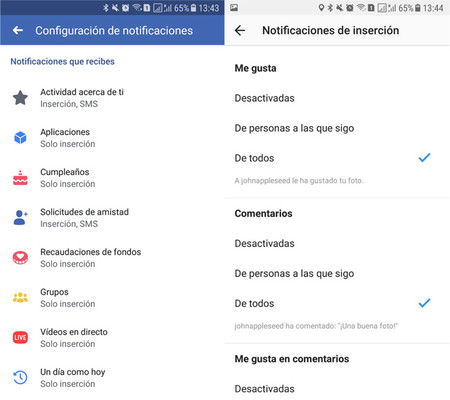
Task: Choose De todos under Me gusta
Action: [337, 158]
